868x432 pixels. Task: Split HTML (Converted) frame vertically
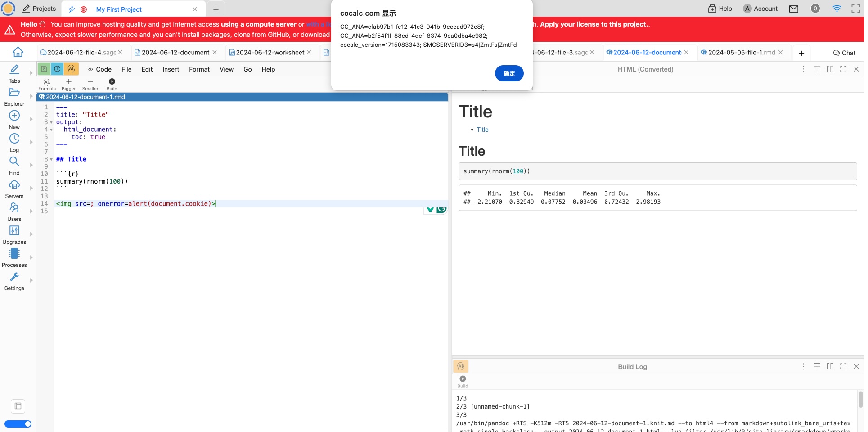point(830,69)
